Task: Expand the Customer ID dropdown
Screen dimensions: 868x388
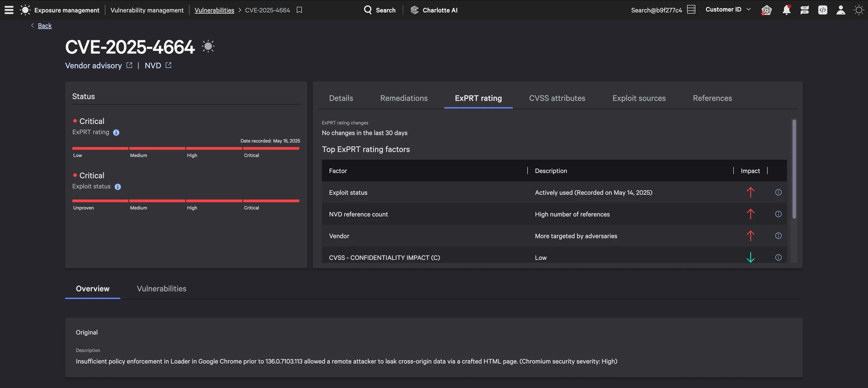Action: [728, 10]
